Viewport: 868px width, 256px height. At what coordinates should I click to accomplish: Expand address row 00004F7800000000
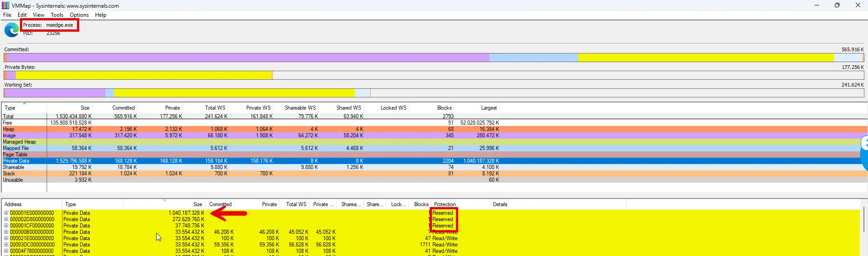[x=6, y=251]
